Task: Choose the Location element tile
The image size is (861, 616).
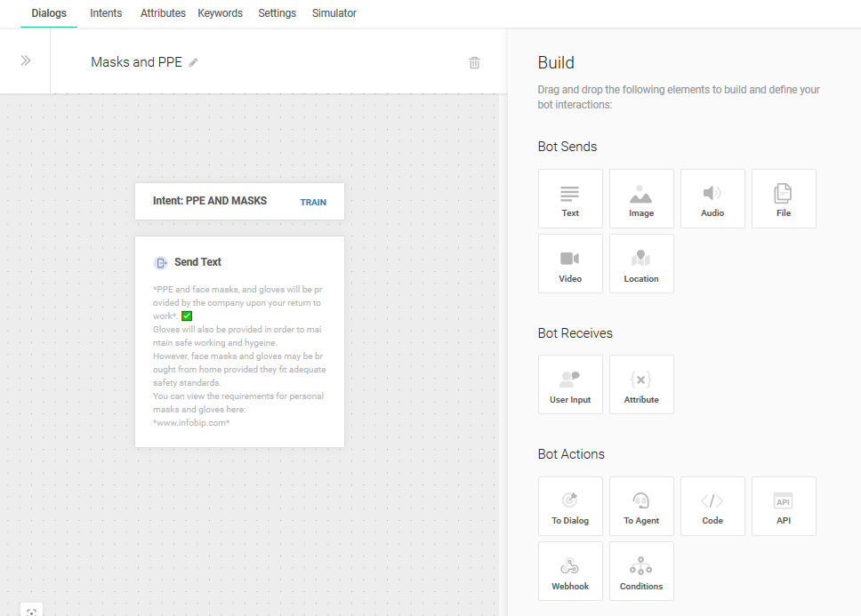Action: tap(641, 264)
